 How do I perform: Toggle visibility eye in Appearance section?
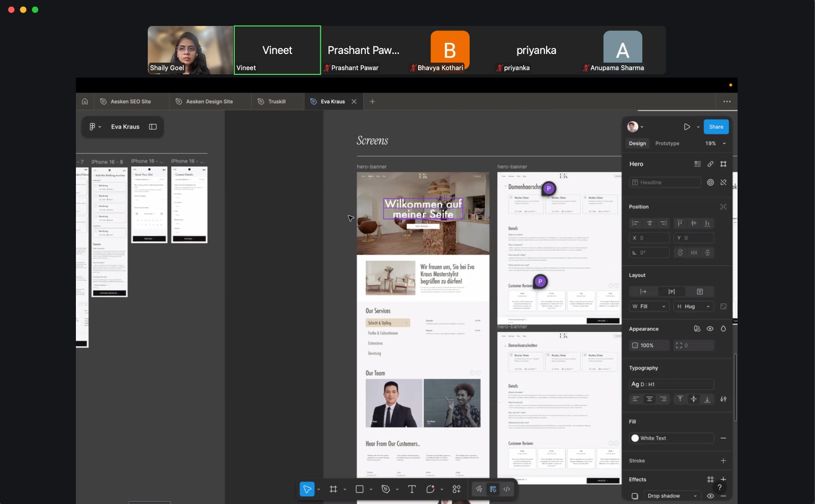710,329
